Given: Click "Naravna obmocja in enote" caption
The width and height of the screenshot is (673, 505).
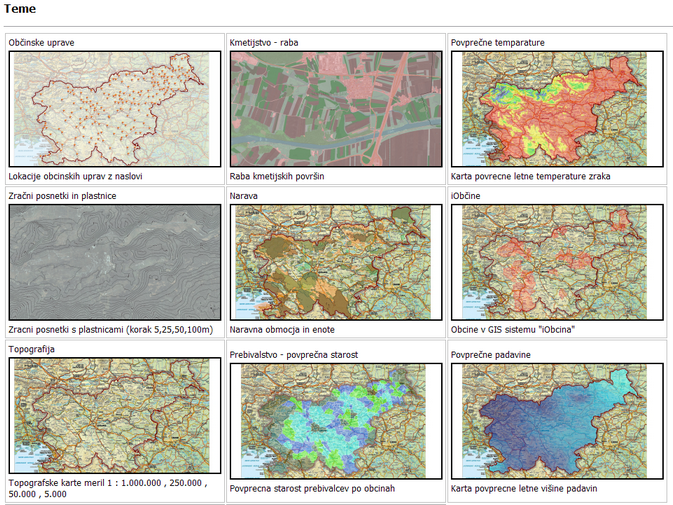Looking at the screenshot, I should click(282, 329).
